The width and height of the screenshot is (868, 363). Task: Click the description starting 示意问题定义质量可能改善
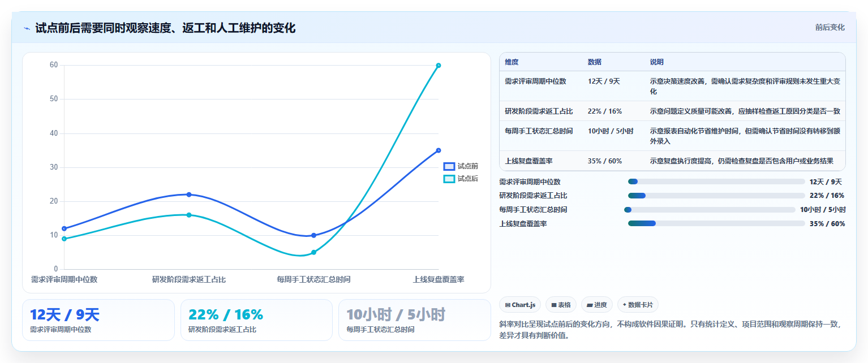(x=745, y=111)
